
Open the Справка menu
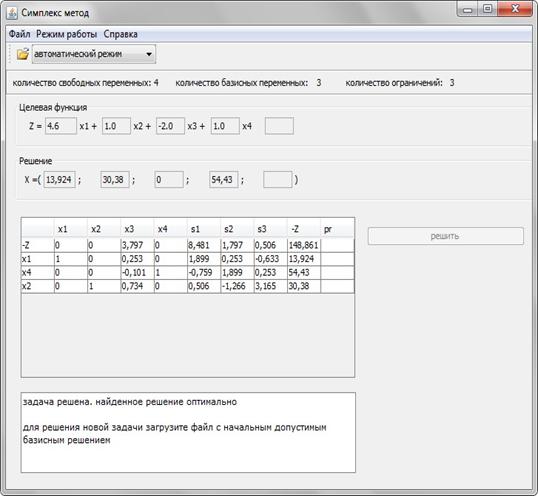(x=120, y=34)
